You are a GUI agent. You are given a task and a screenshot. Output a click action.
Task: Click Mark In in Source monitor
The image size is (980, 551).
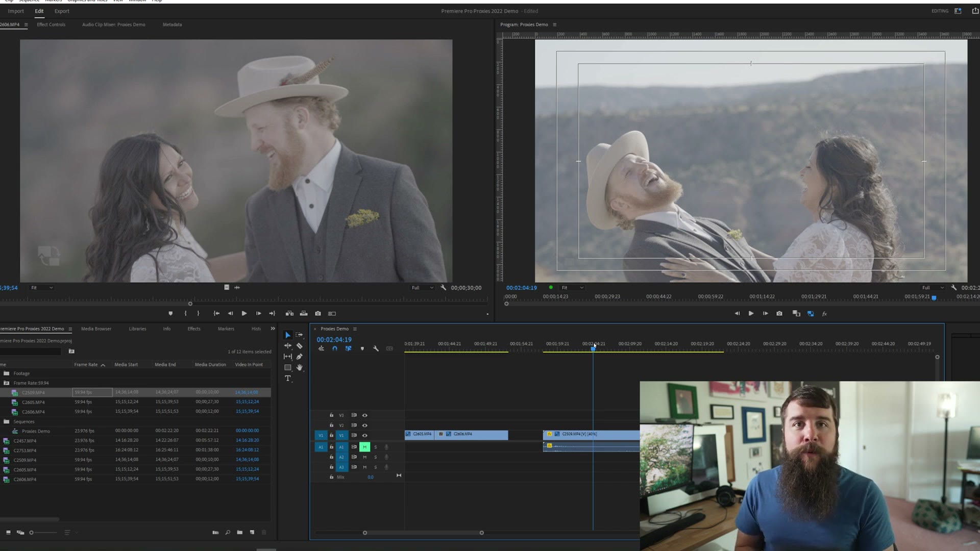tap(185, 314)
